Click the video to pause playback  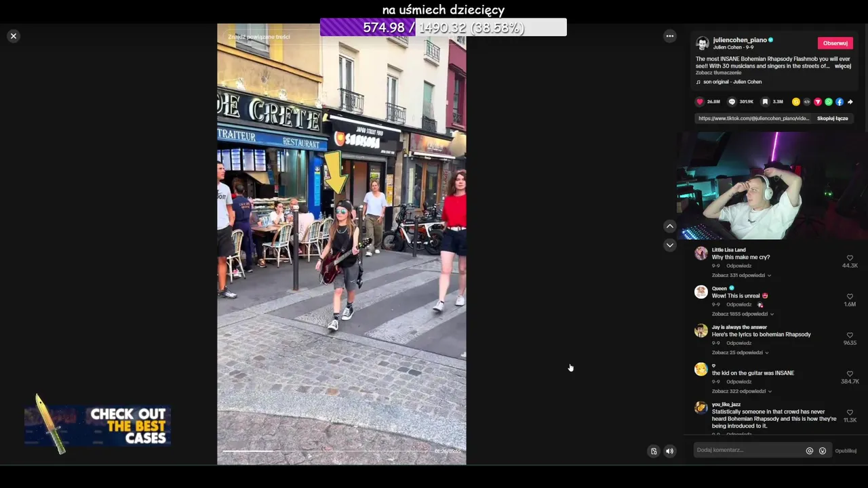tap(341, 244)
